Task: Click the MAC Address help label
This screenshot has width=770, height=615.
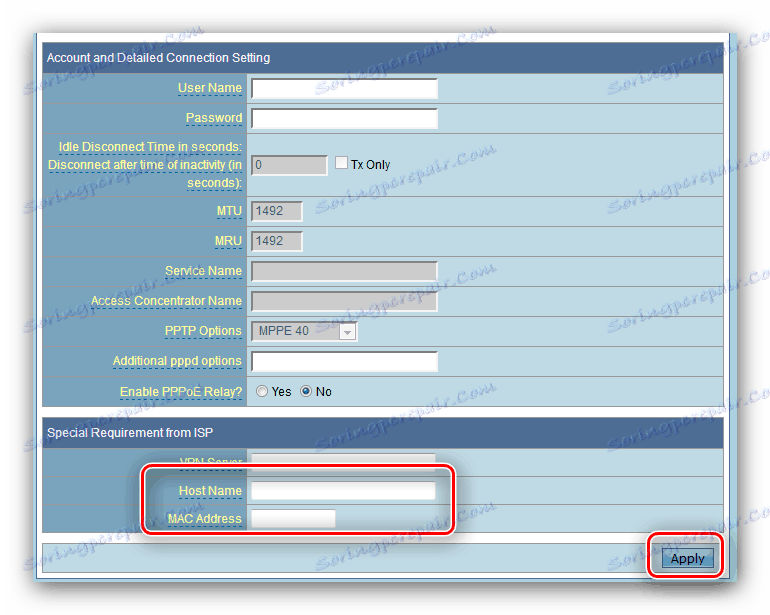Action: (205, 519)
